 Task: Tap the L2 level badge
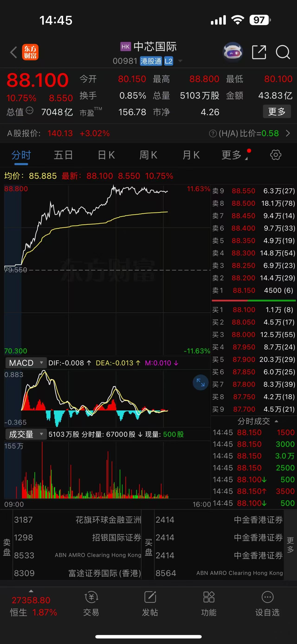click(x=168, y=61)
